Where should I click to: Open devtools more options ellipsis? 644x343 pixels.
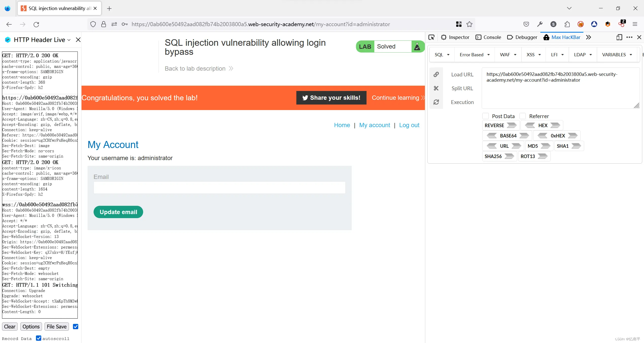[x=629, y=37]
